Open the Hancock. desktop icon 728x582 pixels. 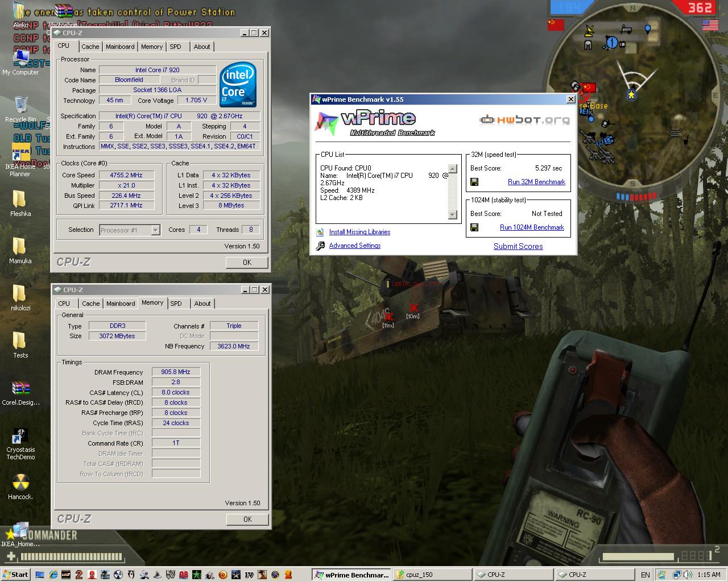20,488
